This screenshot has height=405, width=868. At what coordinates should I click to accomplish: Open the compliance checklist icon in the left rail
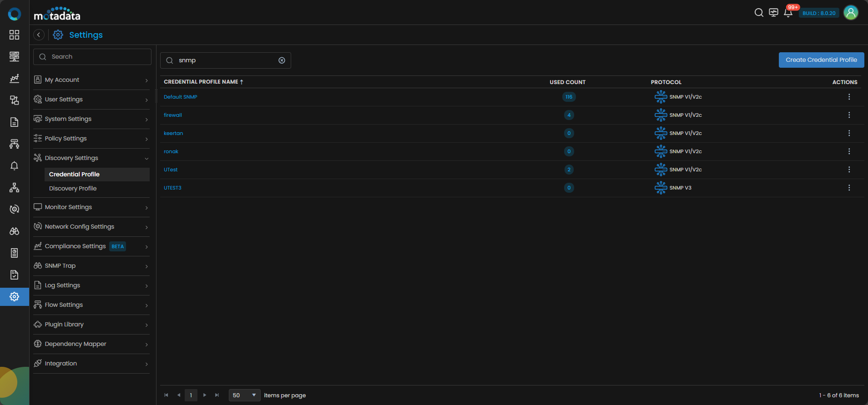15,275
